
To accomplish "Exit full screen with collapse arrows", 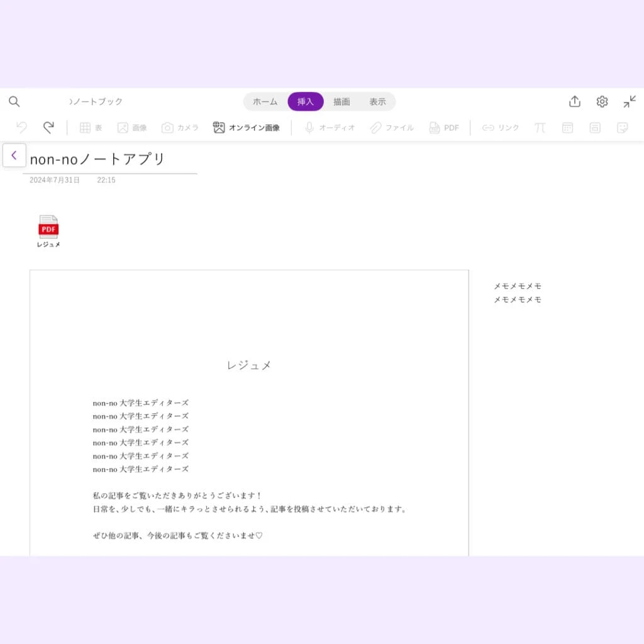I will coord(630,101).
